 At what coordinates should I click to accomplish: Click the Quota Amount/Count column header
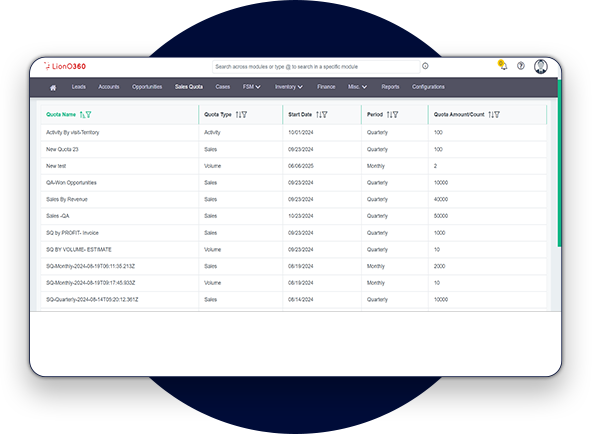pyautogui.click(x=459, y=114)
